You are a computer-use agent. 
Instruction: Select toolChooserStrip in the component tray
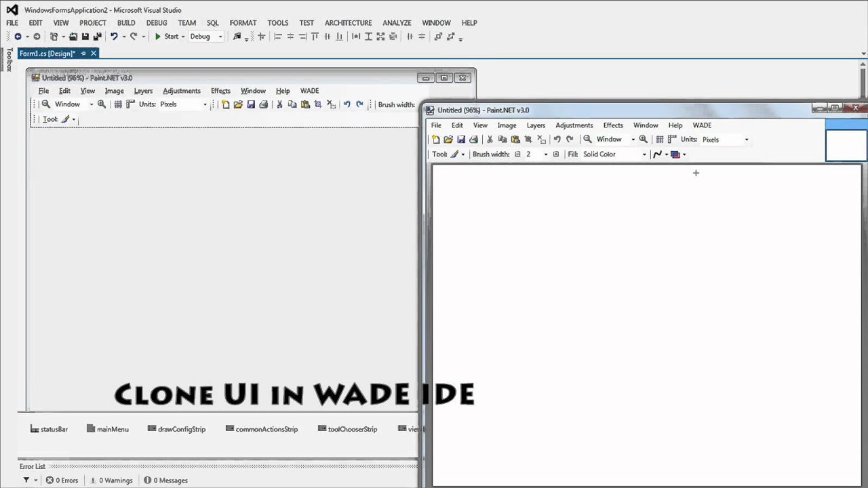coord(348,429)
